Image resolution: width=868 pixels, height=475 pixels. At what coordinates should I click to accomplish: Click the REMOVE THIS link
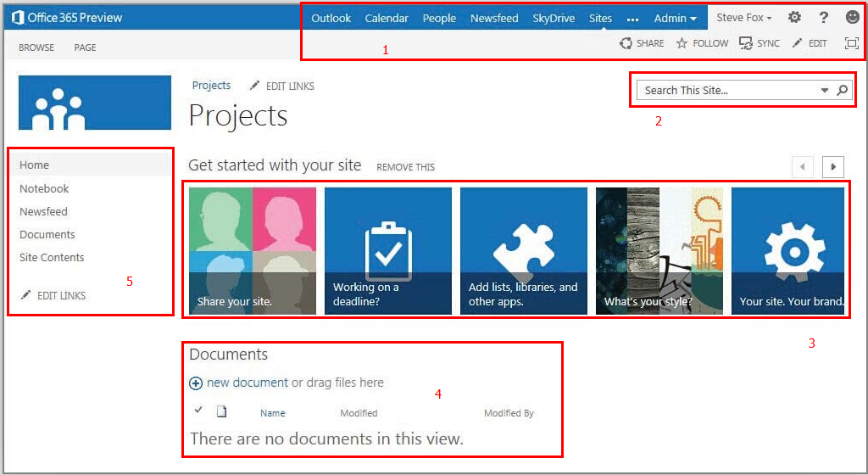pyautogui.click(x=405, y=167)
